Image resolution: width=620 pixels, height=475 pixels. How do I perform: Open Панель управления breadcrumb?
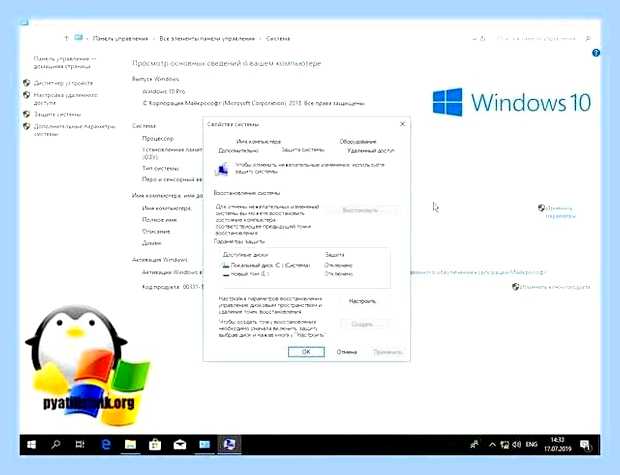click(x=120, y=39)
